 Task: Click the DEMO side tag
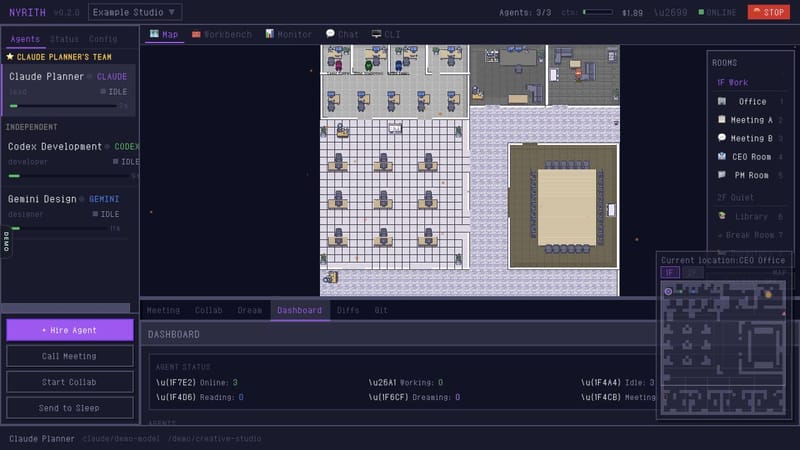(x=6, y=242)
